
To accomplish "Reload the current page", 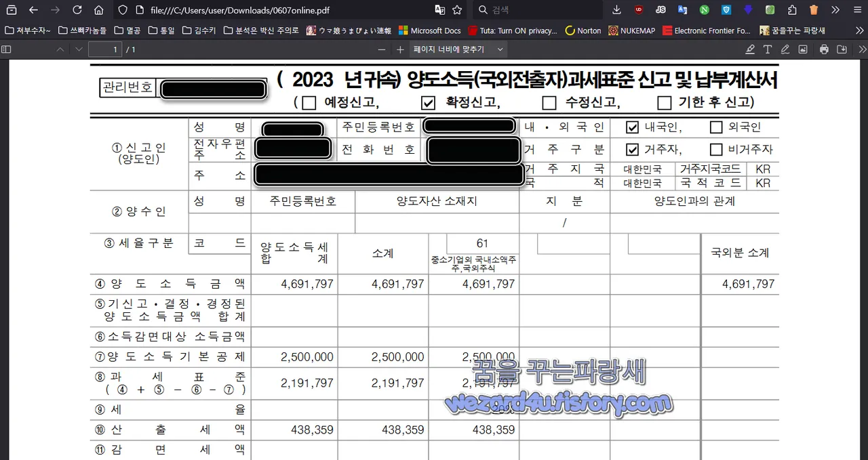I will pyautogui.click(x=75, y=9).
